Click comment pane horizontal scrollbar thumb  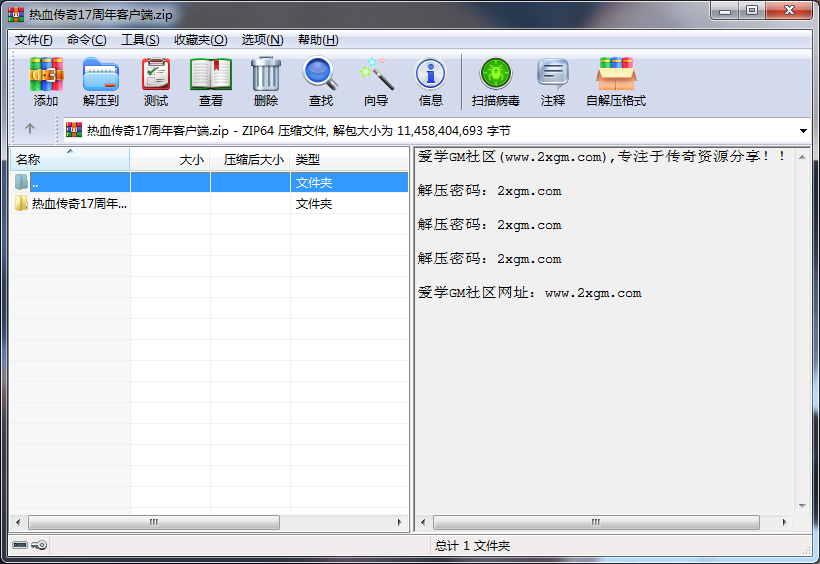pyautogui.click(x=596, y=522)
